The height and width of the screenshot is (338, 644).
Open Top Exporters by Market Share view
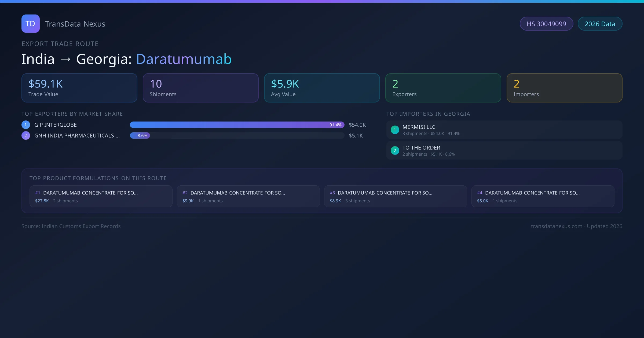click(x=72, y=114)
